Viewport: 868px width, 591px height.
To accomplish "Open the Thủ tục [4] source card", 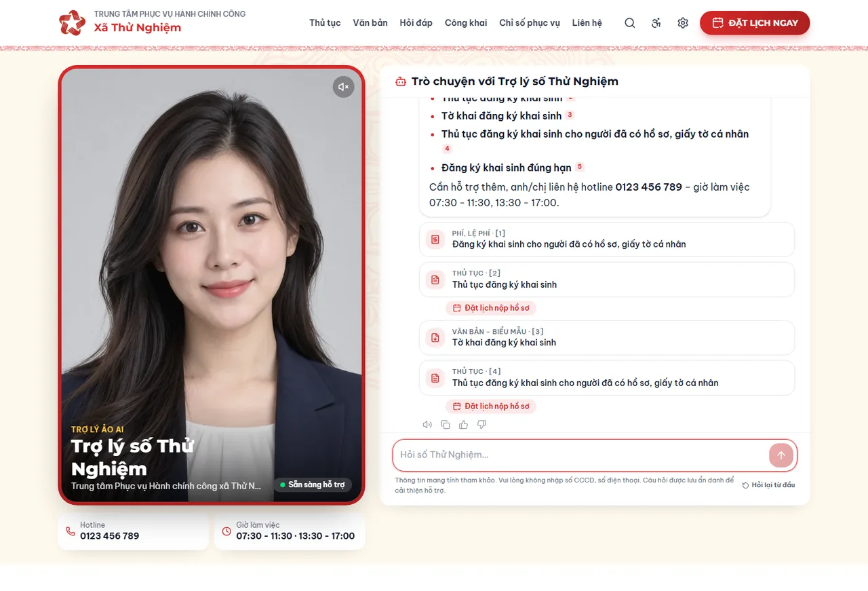I will tap(607, 378).
